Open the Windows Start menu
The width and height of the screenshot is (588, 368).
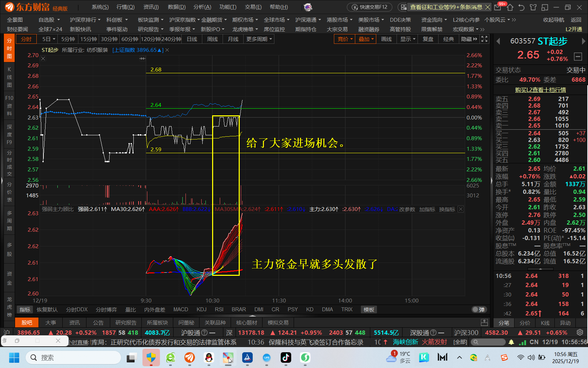(x=14, y=357)
